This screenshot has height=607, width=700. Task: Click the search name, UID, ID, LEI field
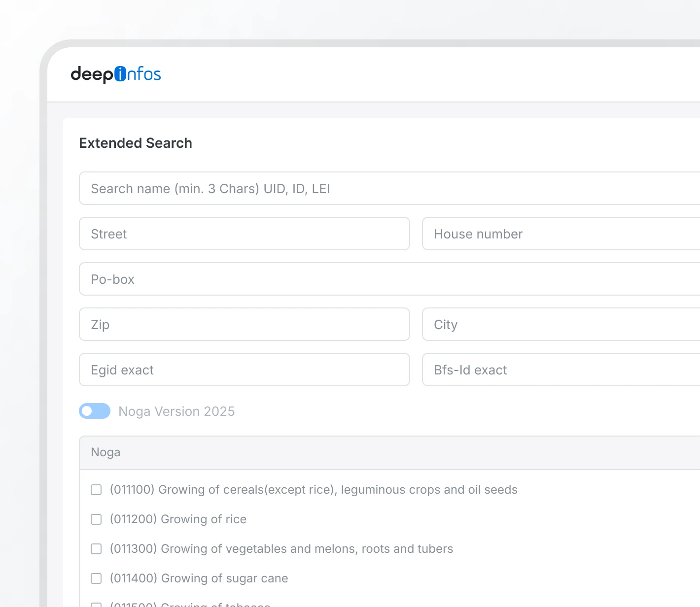(x=389, y=189)
